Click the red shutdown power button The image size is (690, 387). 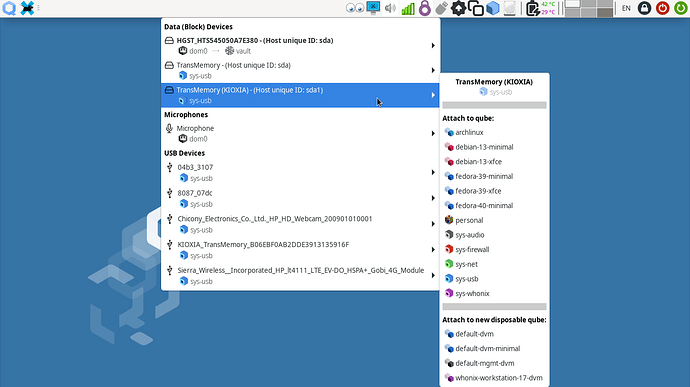click(663, 8)
